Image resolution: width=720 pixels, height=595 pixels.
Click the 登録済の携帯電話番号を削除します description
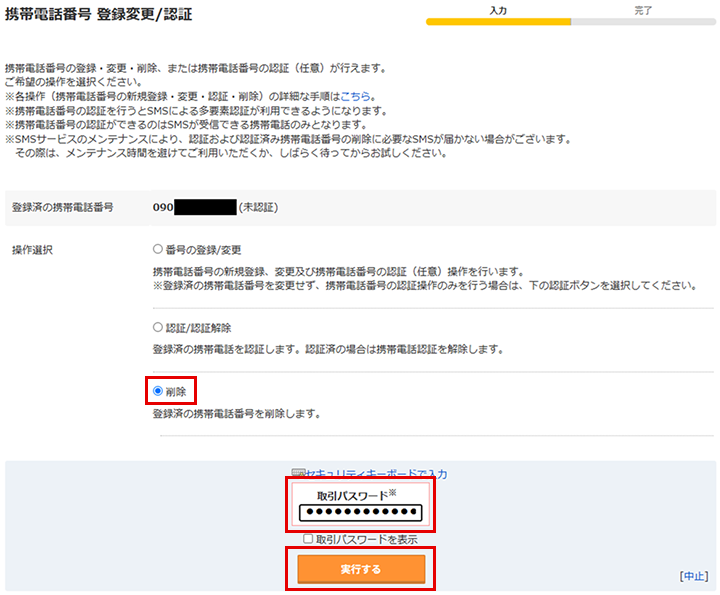[236, 414]
